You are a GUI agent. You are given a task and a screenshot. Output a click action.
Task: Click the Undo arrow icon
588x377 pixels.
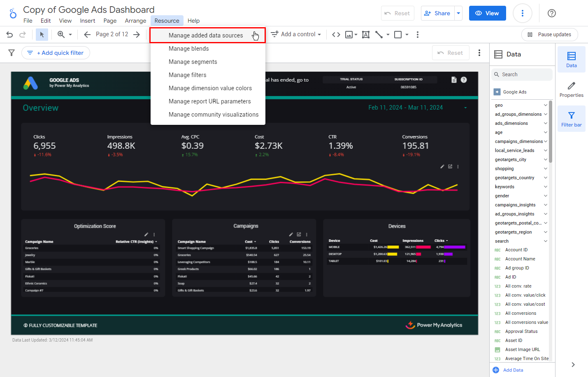9,35
